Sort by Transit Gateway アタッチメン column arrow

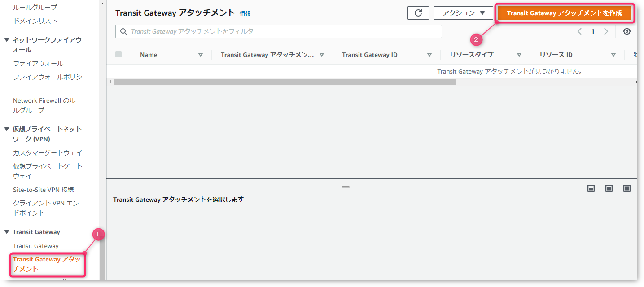click(322, 55)
